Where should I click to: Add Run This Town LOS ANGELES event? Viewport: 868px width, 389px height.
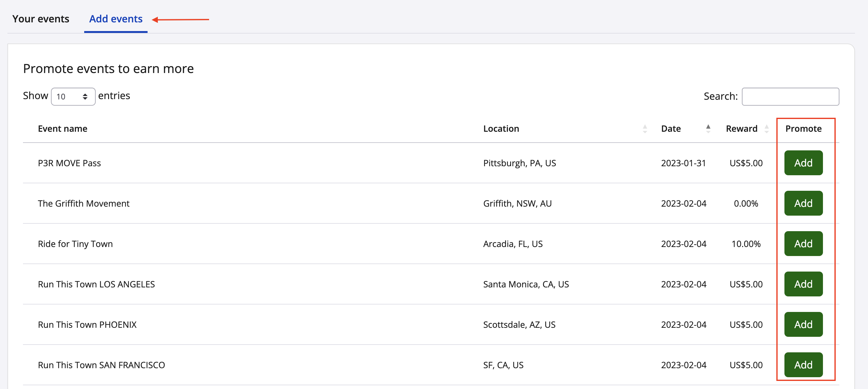[x=803, y=284]
